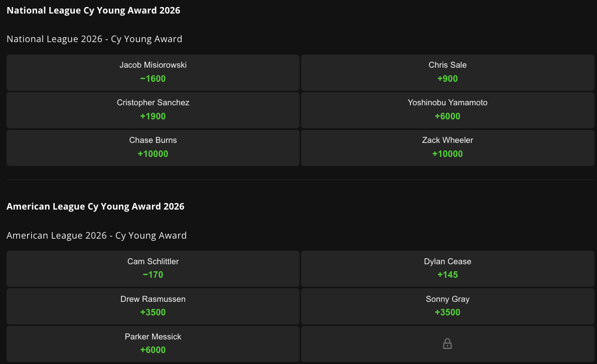Collapse National League 2026 - Cy Young Award market
This screenshot has width=597, height=364.
click(x=94, y=39)
